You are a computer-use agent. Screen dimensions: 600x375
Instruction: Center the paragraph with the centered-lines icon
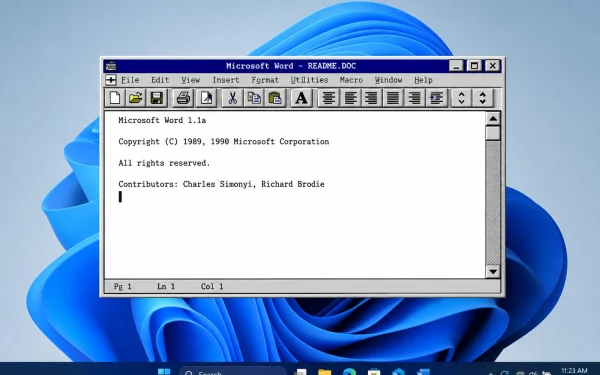(328, 98)
